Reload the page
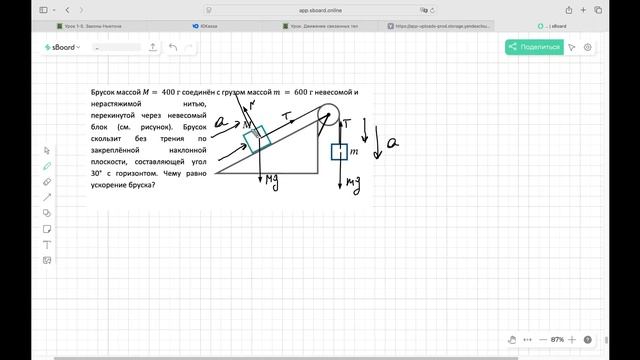Viewport: 640px width, 360px height. (x=432, y=10)
